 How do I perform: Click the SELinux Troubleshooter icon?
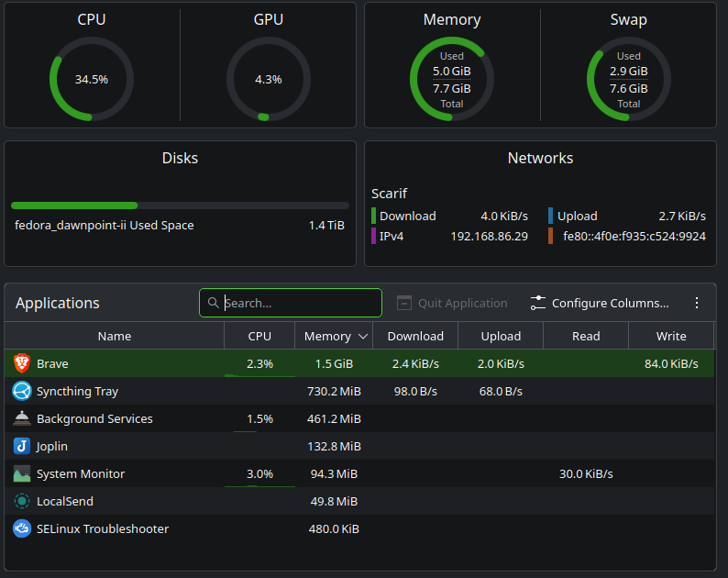point(22,528)
